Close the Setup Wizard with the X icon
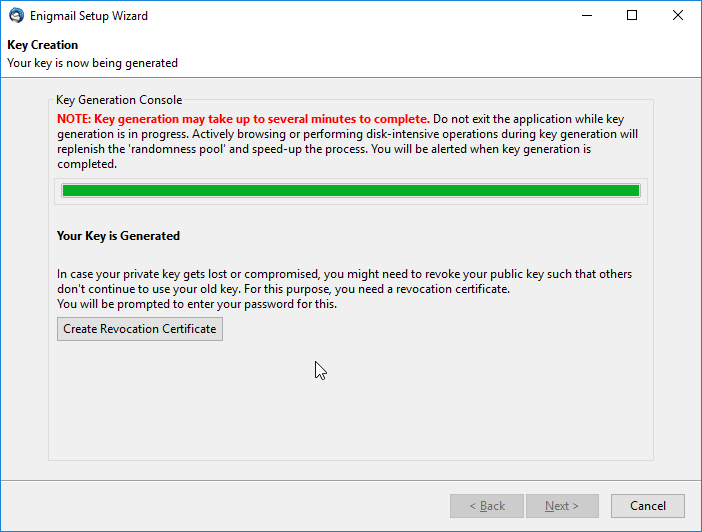 678,16
